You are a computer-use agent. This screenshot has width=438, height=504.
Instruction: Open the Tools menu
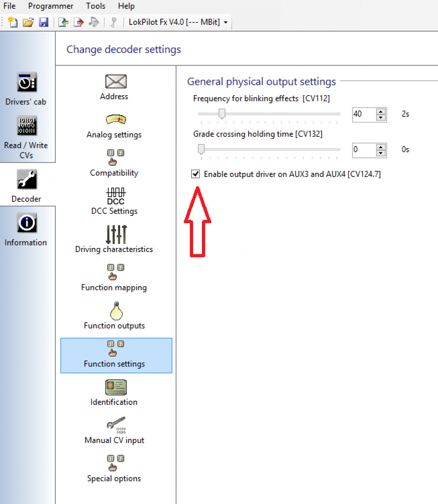click(96, 6)
